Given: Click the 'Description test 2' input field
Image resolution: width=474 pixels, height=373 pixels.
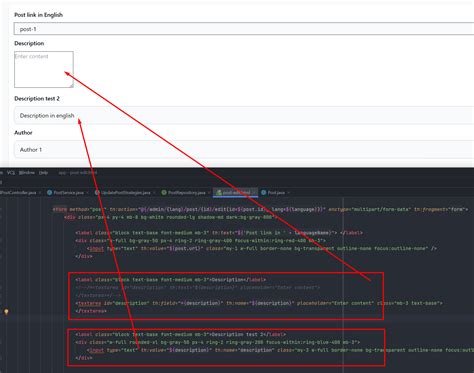Looking at the screenshot, I should click(x=244, y=115).
